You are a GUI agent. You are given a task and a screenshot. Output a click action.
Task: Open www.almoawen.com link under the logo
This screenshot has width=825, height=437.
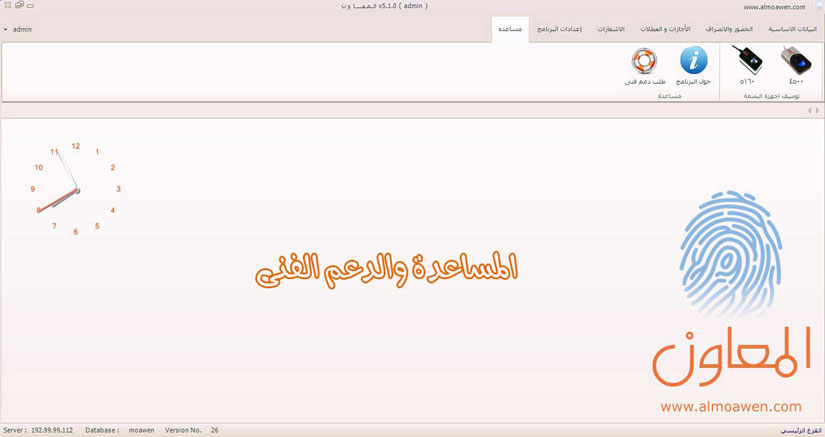pos(731,406)
